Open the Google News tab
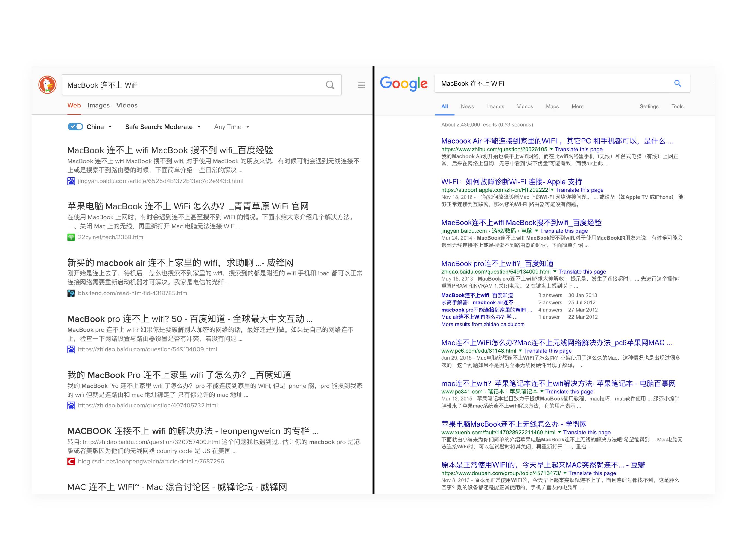747x560 pixels. click(467, 106)
